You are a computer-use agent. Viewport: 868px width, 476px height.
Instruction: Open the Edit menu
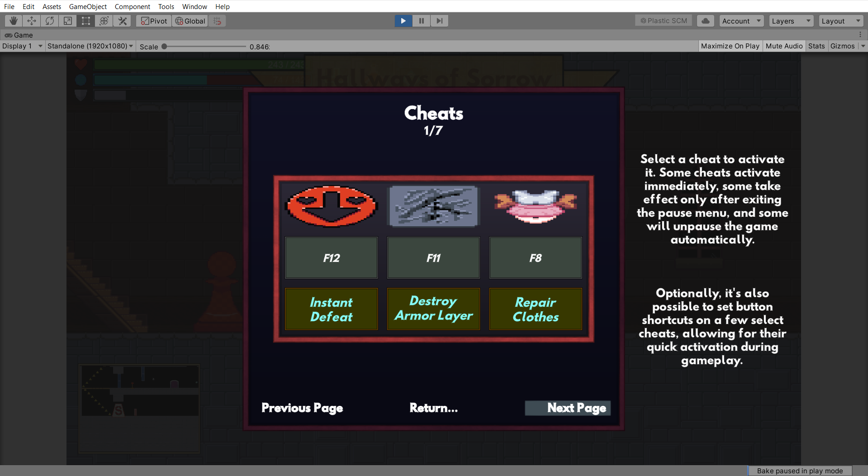pyautogui.click(x=28, y=6)
